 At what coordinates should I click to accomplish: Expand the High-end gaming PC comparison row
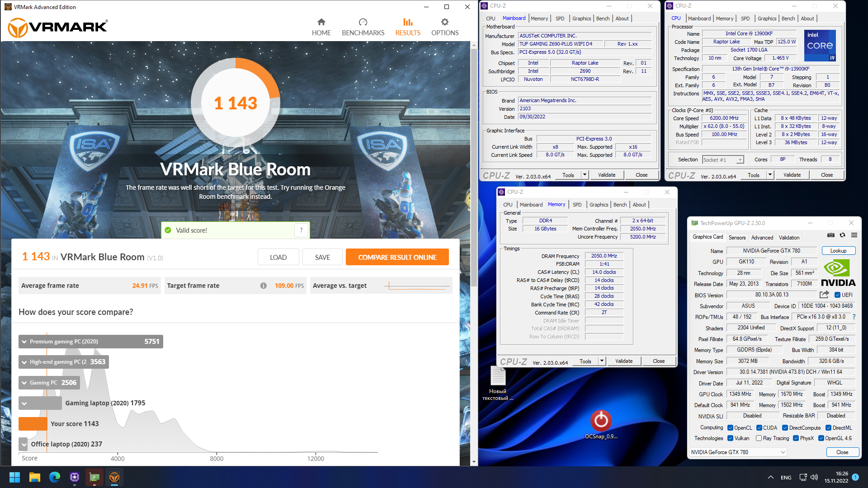24,362
